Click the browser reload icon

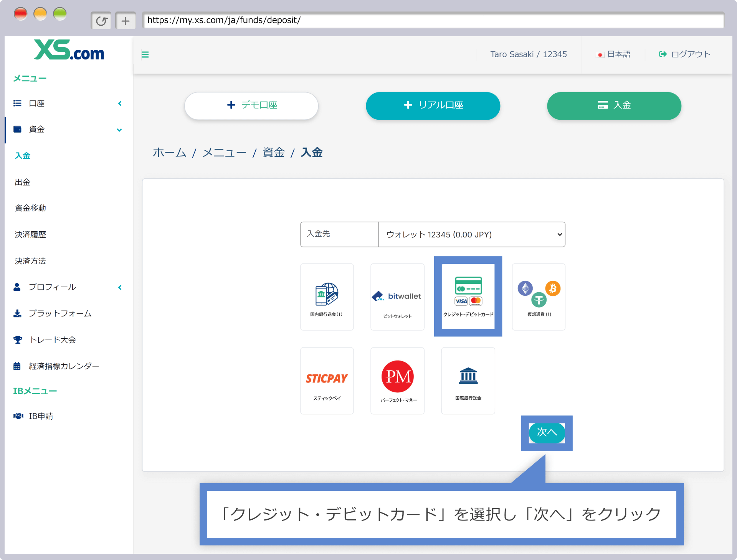click(x=101, y=21)
